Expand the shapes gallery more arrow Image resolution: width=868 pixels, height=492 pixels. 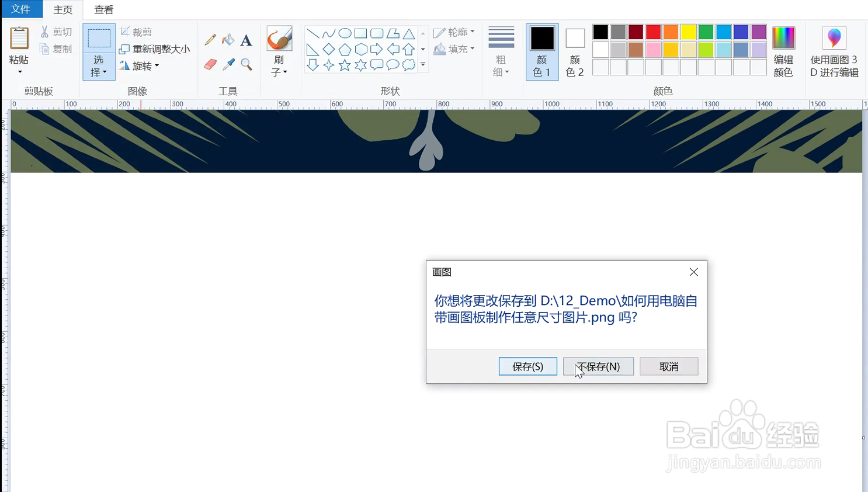423,65
